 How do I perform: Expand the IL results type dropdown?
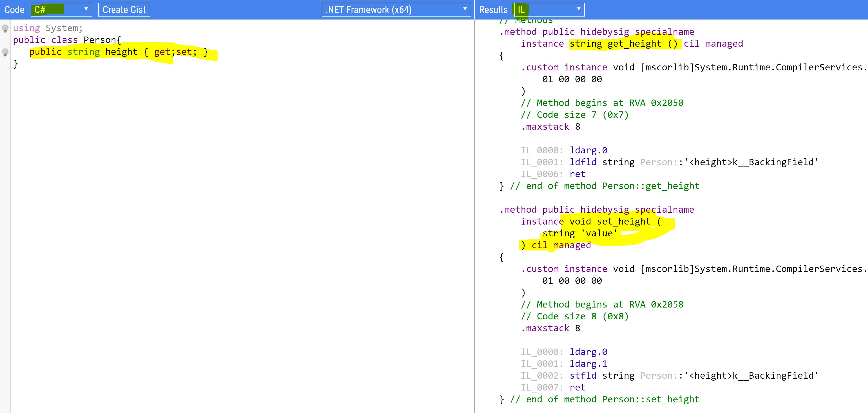coord(549,9)
